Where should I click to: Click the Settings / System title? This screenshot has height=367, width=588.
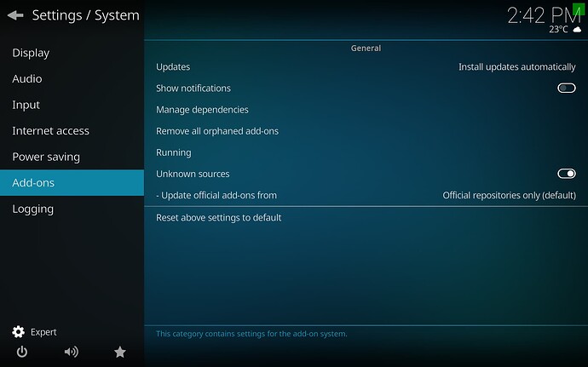pos(85,15)
